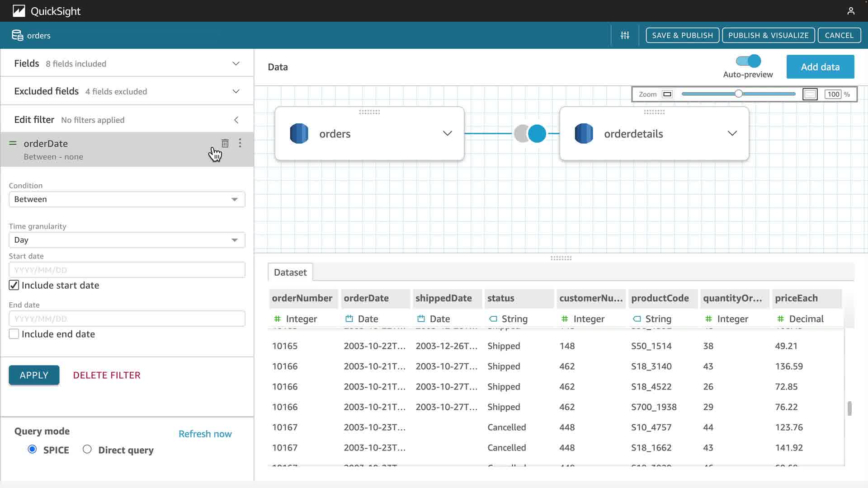Screen dimensions: 868x488
Task: Click the zoom fit-to-view icon
Action: tap(810, 94)
